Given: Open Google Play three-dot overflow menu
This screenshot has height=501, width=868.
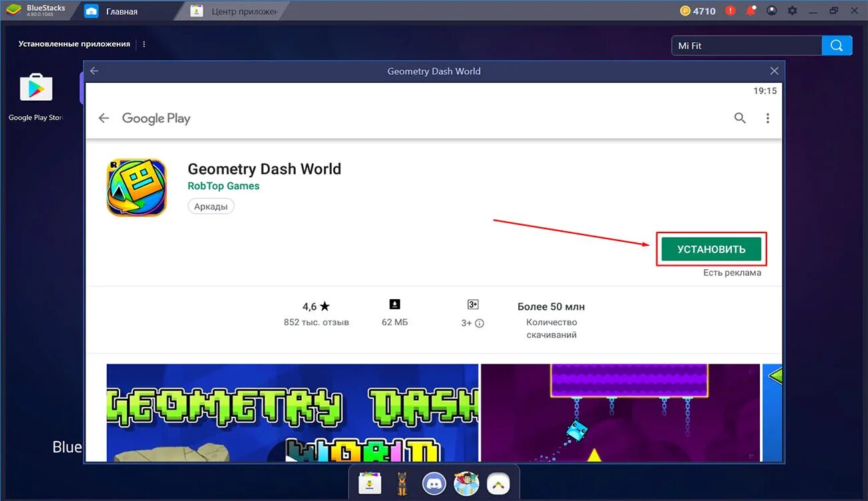Looking at the screenshot, I should (768, 118).
